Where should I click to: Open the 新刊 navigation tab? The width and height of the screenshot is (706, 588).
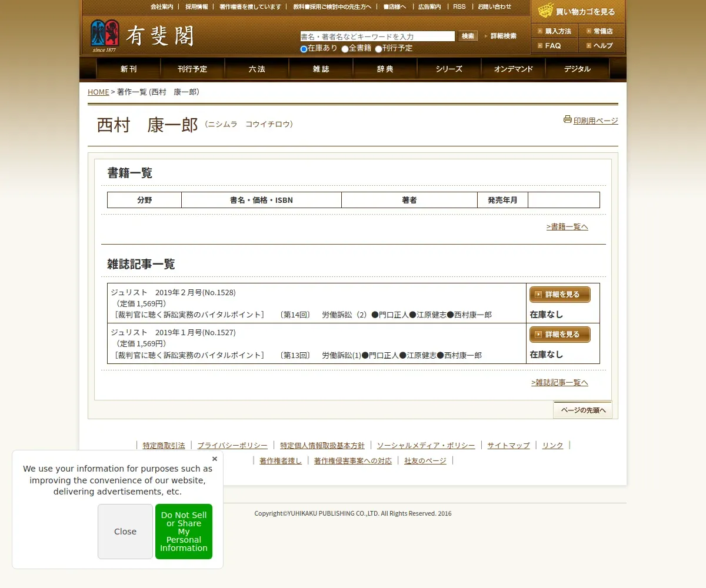[128, 69]
